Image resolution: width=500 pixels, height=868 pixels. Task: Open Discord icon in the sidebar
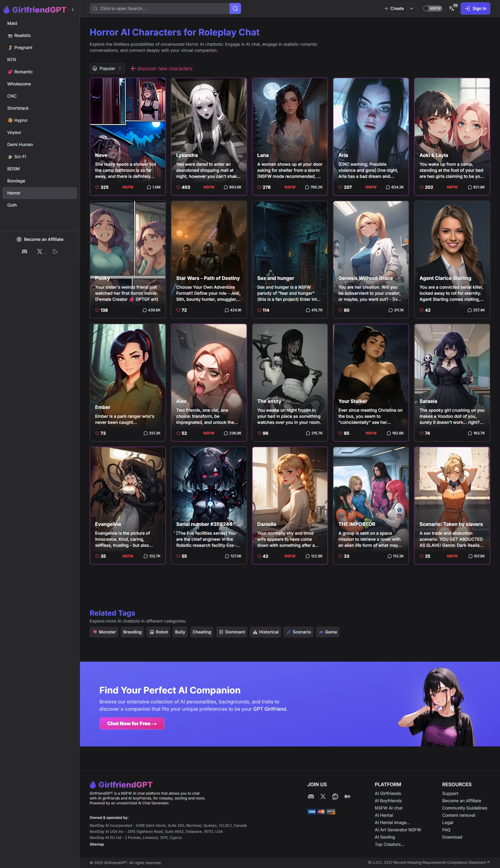[x=25, y=251]
